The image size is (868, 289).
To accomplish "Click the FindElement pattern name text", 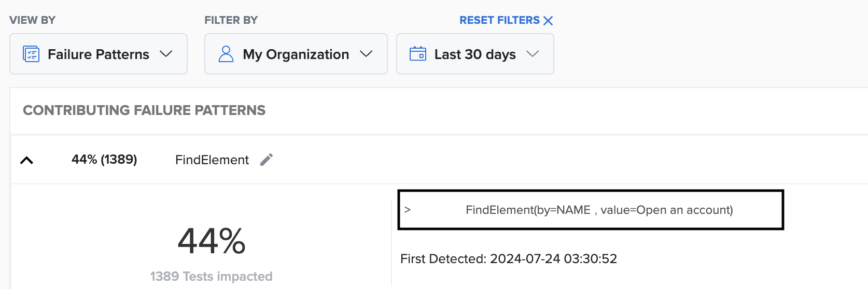I will pyautogui.click(x=212, y=160).
